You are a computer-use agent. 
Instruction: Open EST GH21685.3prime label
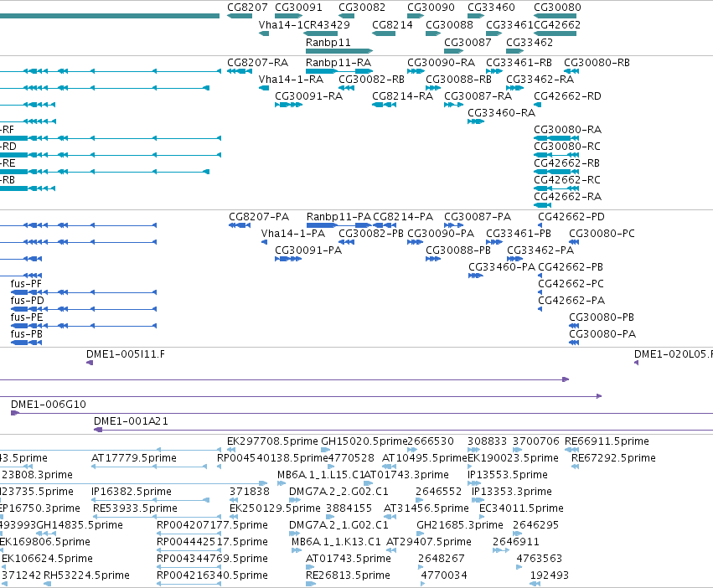(x=460, y=525)
